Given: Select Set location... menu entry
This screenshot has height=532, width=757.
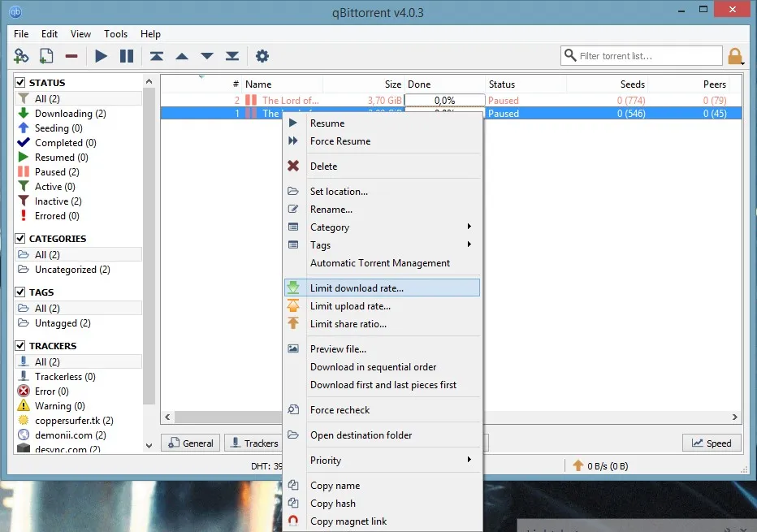Looking at the screenshot, I should coord(383,191).
